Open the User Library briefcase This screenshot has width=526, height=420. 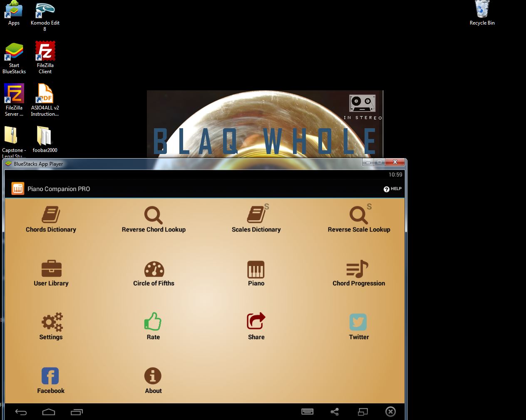coord(51,273)
